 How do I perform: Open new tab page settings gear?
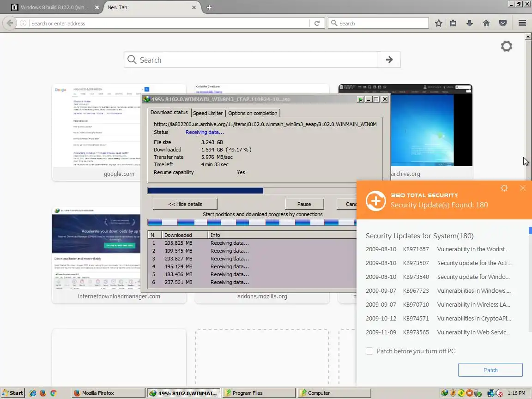point(506,46)
